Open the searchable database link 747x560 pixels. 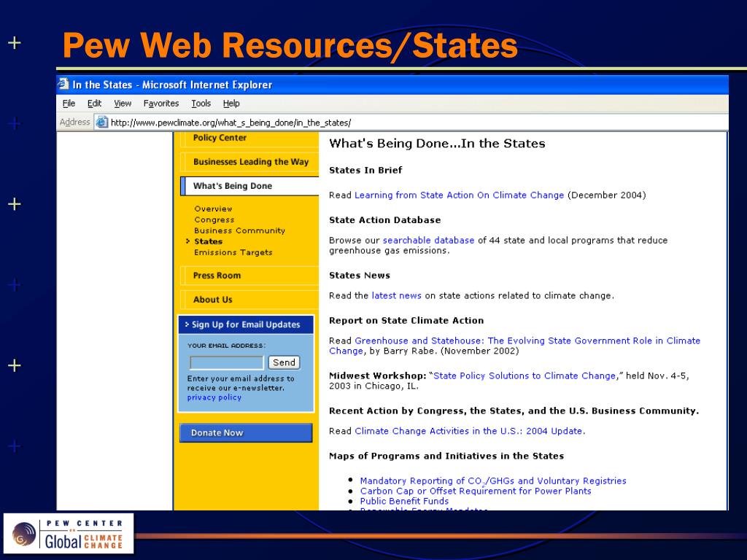[x=428, y=241]
